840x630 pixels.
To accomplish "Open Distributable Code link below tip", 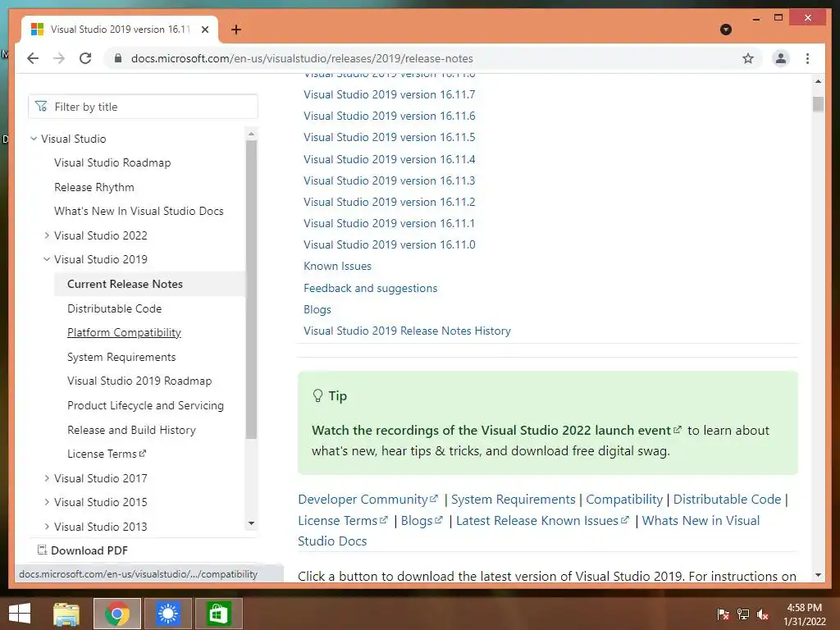I will coord(727,500).
